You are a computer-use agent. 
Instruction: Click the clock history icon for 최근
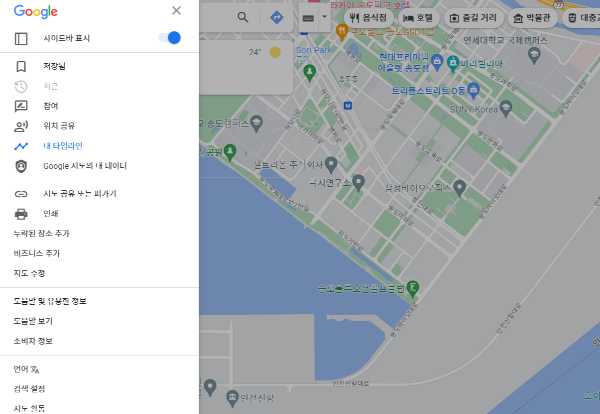(x=21, y=86)
